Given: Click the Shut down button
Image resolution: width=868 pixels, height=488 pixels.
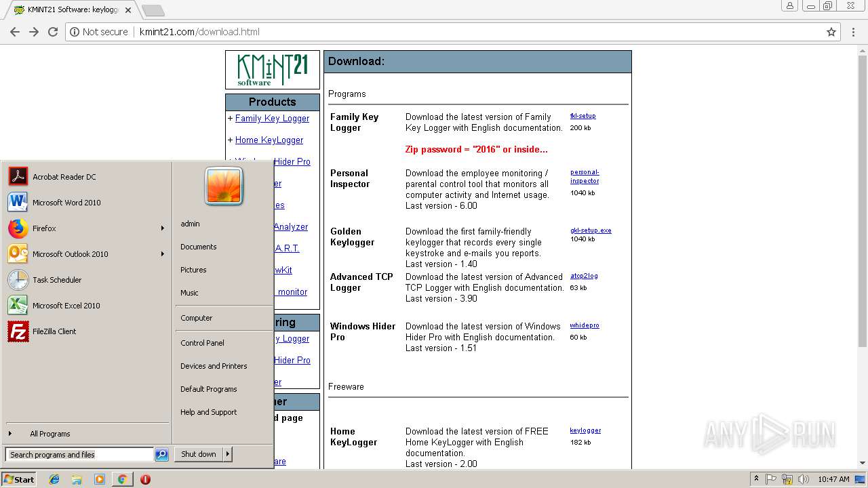Looking at the screenshot, I should [x=199, y=454].
